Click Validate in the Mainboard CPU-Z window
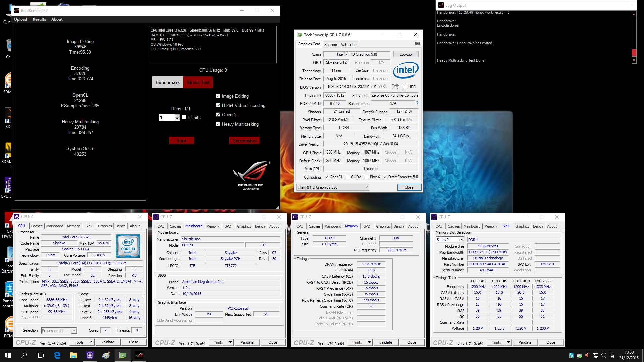The height and width of the screenshot is (362, 644). pyautogui.click(x=247, y=342)
